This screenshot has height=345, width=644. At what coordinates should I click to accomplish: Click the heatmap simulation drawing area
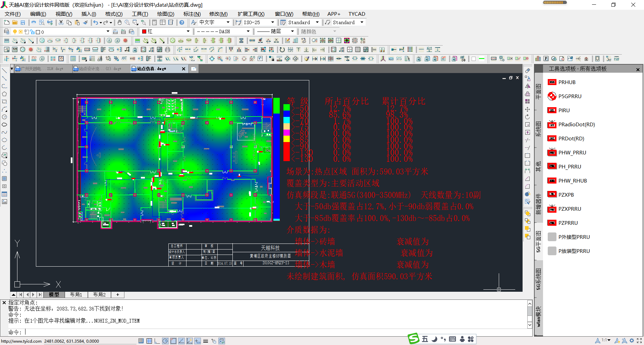pyautogui.click(x=174, y=159)
